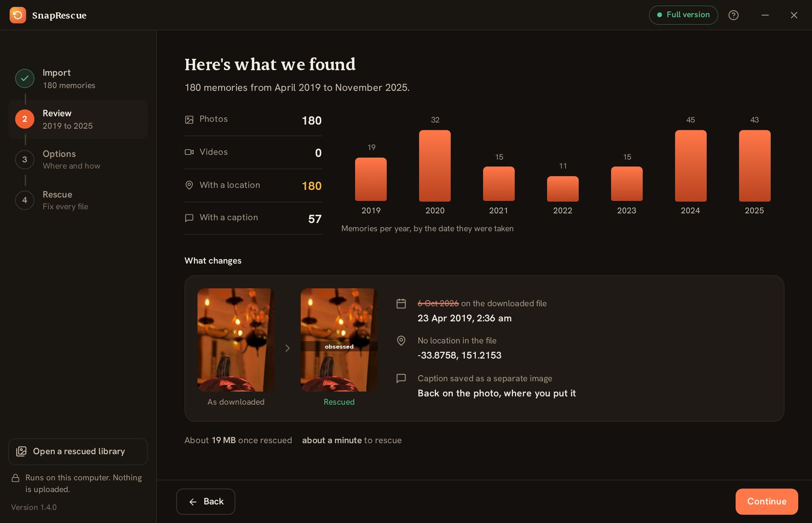Click Open a rescued library button

coord(78,451)
